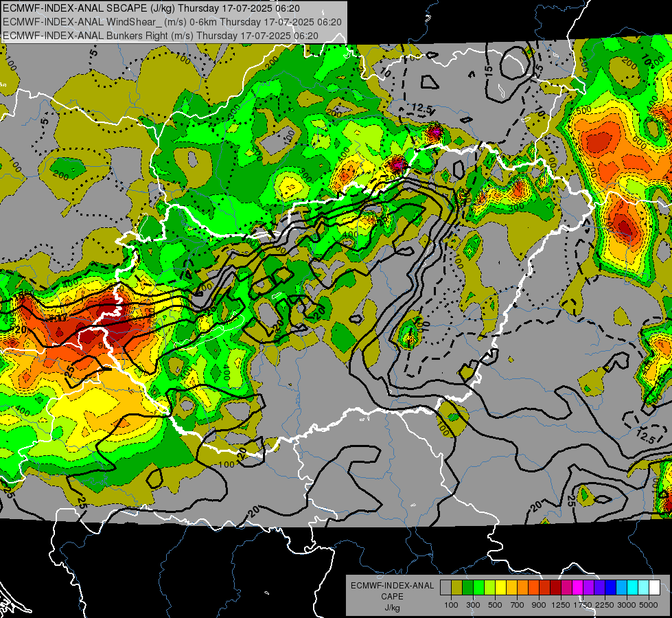Click the 300 value under the legend
The image size is (672, 618).
point(473,605)
